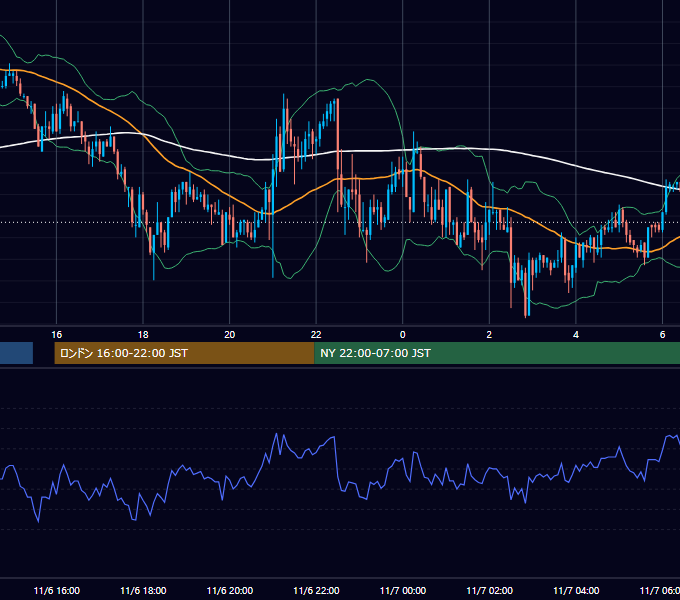Click the 6 hour label on price chart
This screenshot has width=680, height=600.
click(x=662, y=335)
